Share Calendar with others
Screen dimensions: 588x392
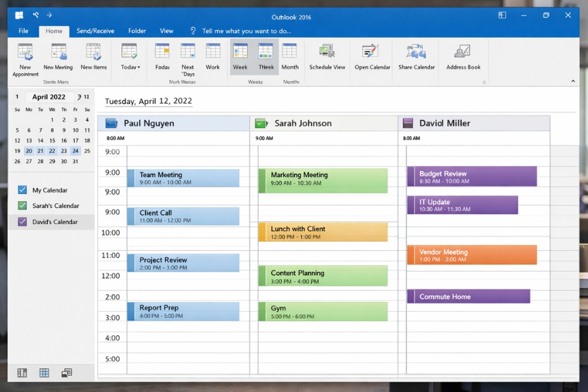coord(416,57)
